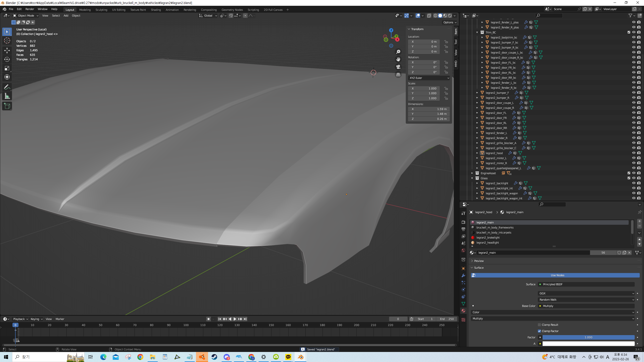Viewport: 644px width, 362px height.
Task: Activate the Add Cube tool
Action: coord(7,106)
